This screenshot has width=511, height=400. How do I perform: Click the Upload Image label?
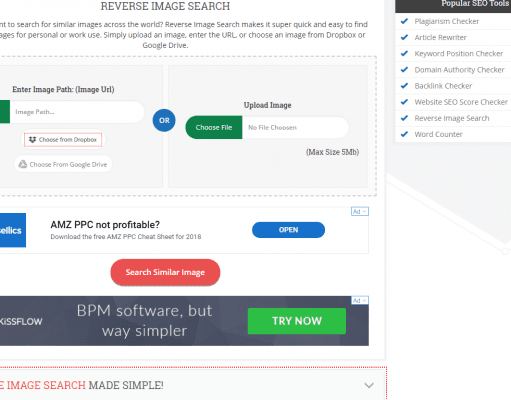click(267, 105)
